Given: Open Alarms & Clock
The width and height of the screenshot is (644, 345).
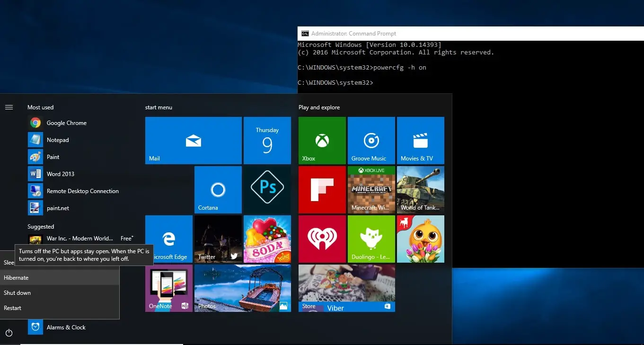Looking at the screenshot, I should (66, 327).
